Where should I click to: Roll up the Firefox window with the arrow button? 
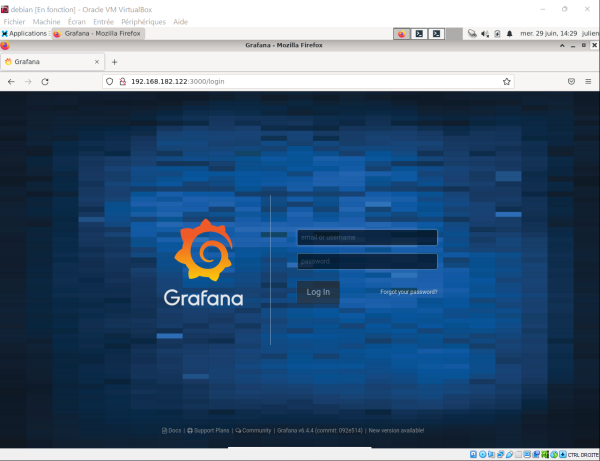click(562, 46)
